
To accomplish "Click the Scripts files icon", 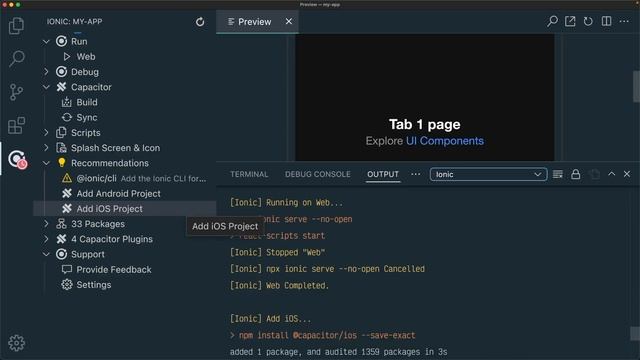I will coord(62,133).
